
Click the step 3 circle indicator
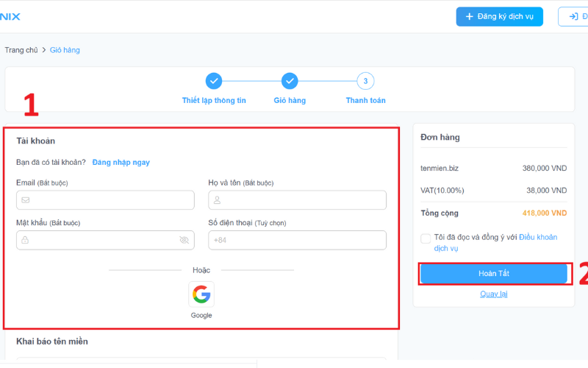click(365, 81)
